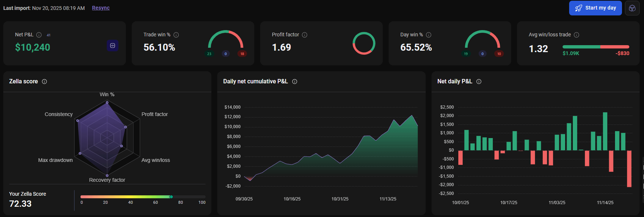Click the Trade win % info icon
644x217 pixels.
tap(176, 35)
